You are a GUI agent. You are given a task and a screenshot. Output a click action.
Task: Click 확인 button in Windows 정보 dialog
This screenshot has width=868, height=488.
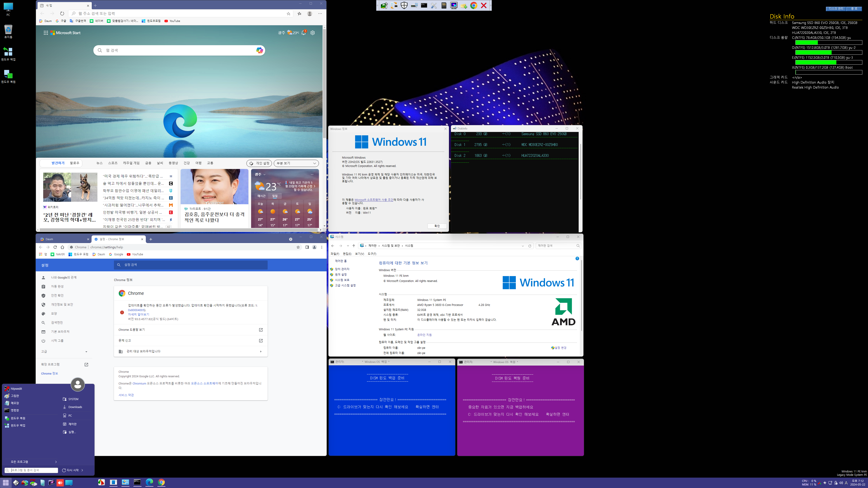pyautogui.click(x=437, y=226)
